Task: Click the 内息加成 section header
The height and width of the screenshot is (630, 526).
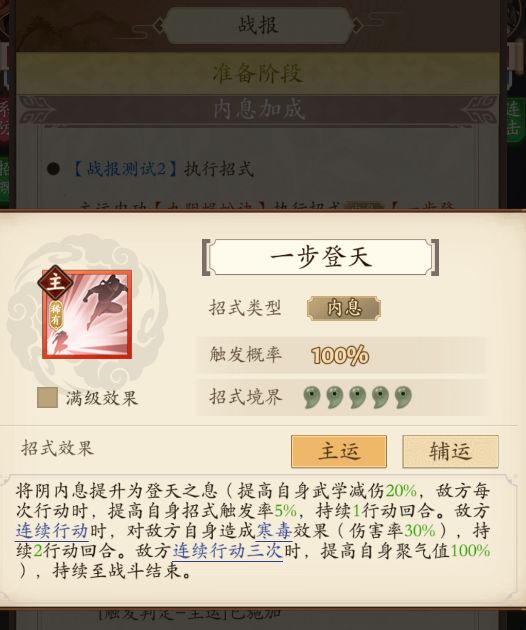Action: coord(258,109)
